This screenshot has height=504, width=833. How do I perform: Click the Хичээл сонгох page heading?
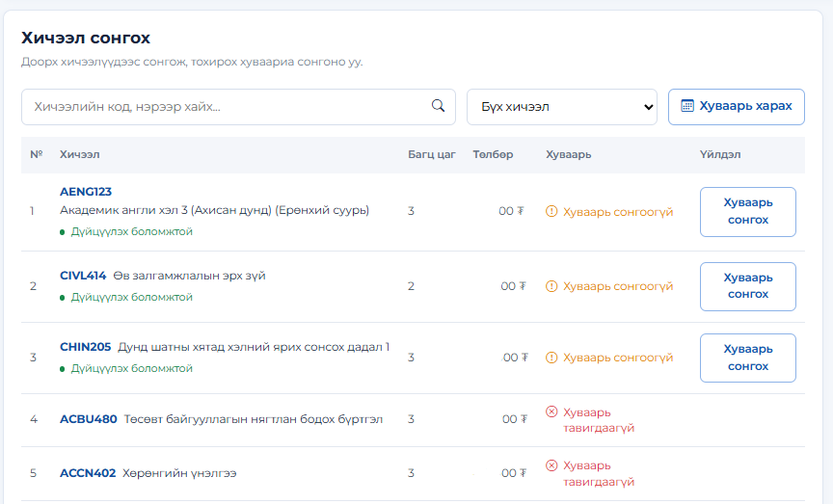86,39
